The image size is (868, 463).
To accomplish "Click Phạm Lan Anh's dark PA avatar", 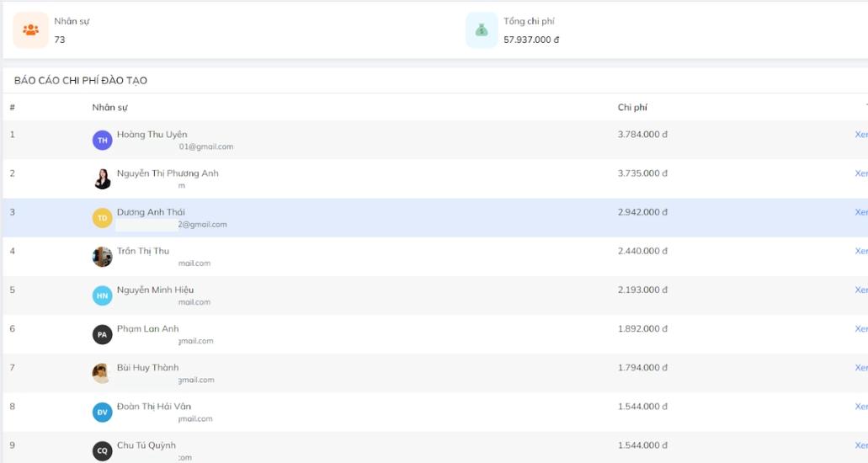I will (102, 334).
